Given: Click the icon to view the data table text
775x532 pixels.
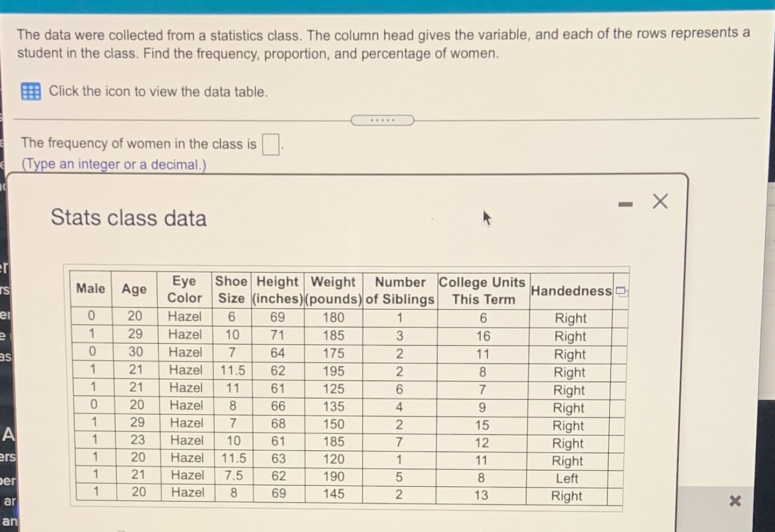Looking at the screenshot, I should 158,91.
